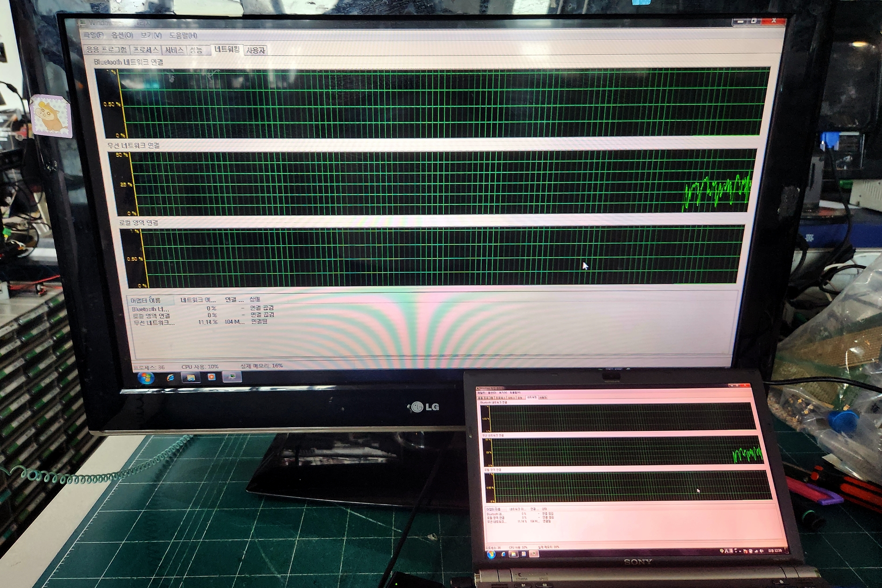Open the 옵션(O) menu
The image size is (882, 588).
click(122, 35)
